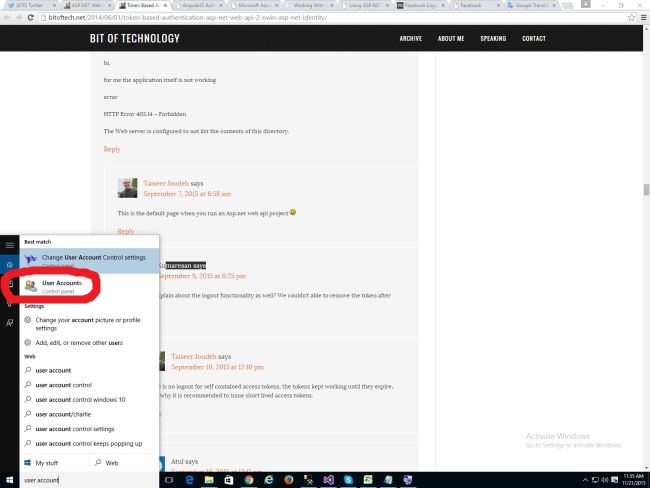Click the Windows Start button

point(10,480)
